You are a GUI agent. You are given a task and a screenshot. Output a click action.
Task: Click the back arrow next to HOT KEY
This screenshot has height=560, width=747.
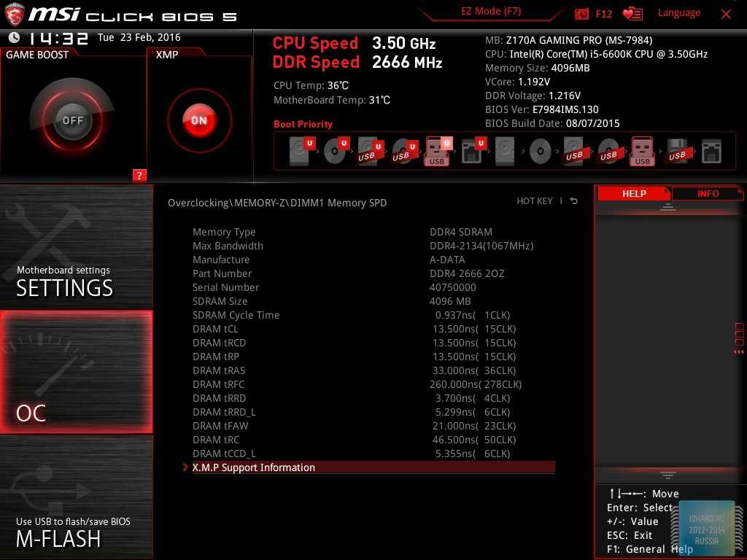tap(574, 201)
